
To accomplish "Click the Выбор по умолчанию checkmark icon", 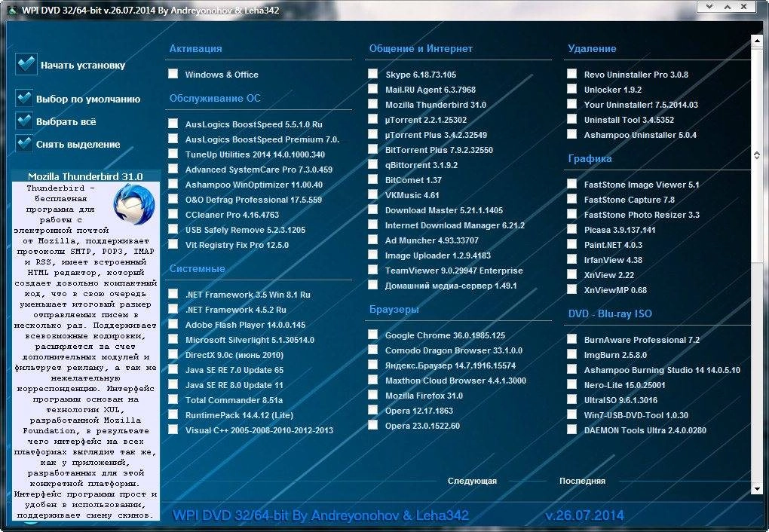I will (24, 99).
